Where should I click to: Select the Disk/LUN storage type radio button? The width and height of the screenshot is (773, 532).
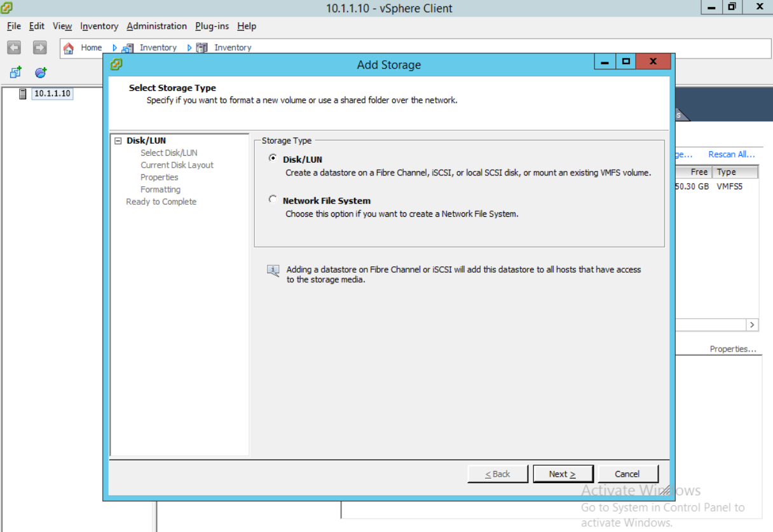(273, 158)
